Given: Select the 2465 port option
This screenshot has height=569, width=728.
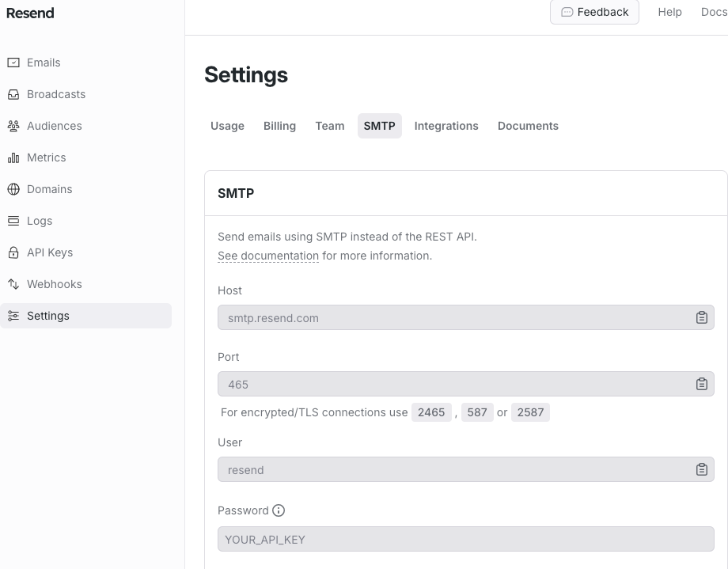Looking at the screenshot, I should pos(431,412).
